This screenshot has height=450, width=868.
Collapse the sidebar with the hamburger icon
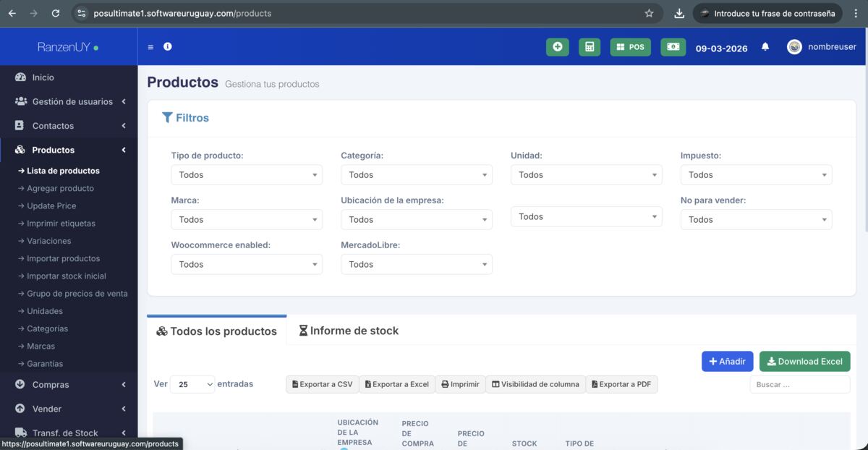coord(150,46)
